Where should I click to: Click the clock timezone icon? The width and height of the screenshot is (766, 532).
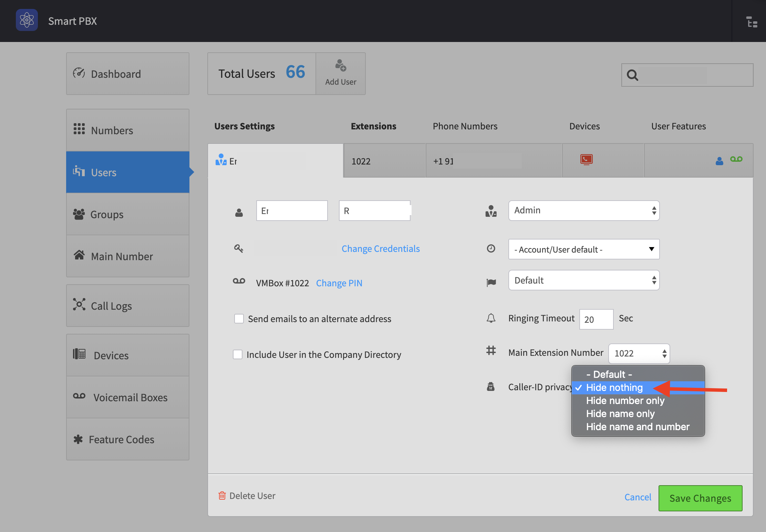coord(491,248)
